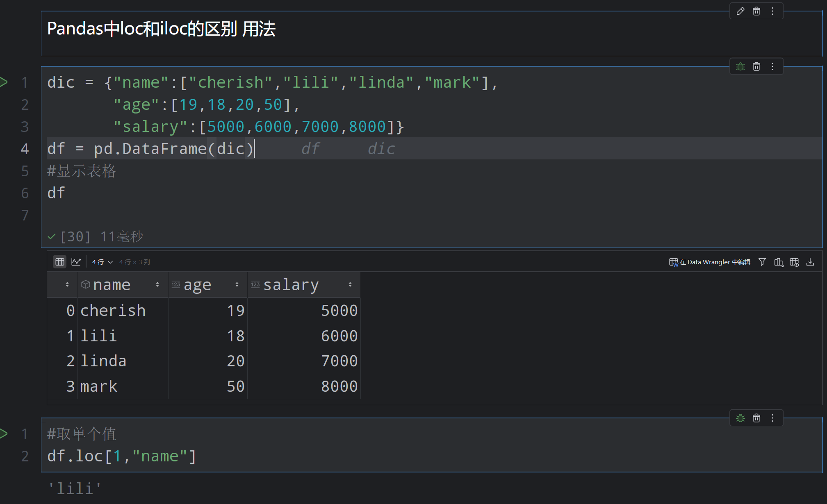Open the filter icon above the table output

click(x=762, y=262)
